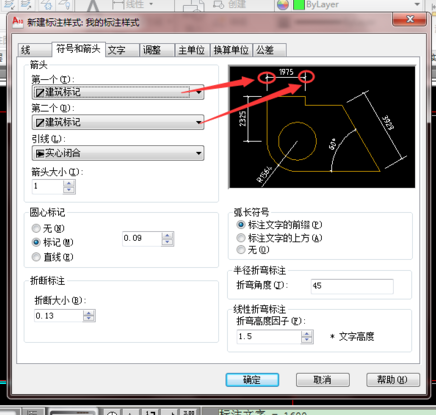Open the 文字 tab
This screenshot has width=436, height=415.
[122, 50]
